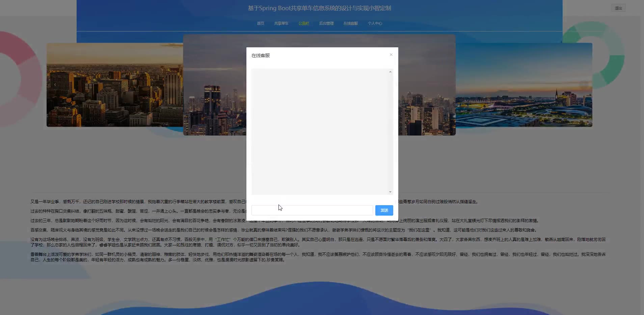This screenshot has width=644, height=315.
Task: Click the 在线客服 nav item
Action: click(x=350, y=23)
